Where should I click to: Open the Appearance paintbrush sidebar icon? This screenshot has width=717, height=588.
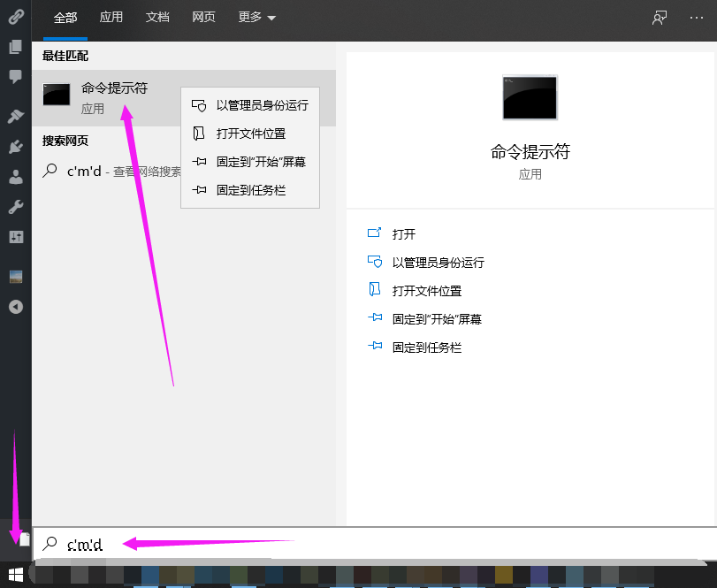point(15,116)
